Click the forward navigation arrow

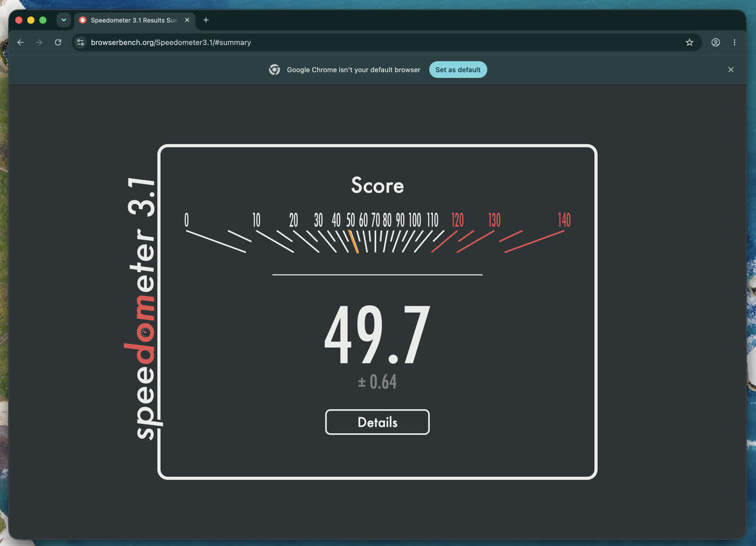(39, 43)
